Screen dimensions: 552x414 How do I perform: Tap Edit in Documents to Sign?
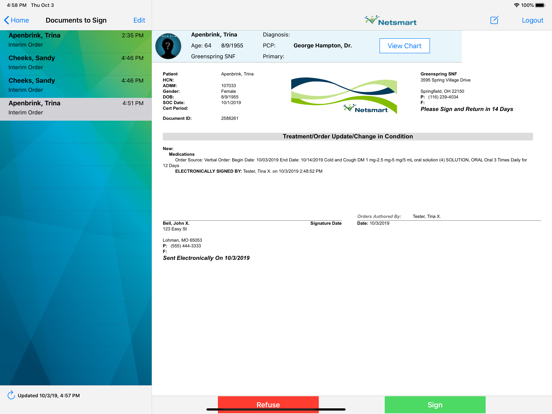click(139, 20)
